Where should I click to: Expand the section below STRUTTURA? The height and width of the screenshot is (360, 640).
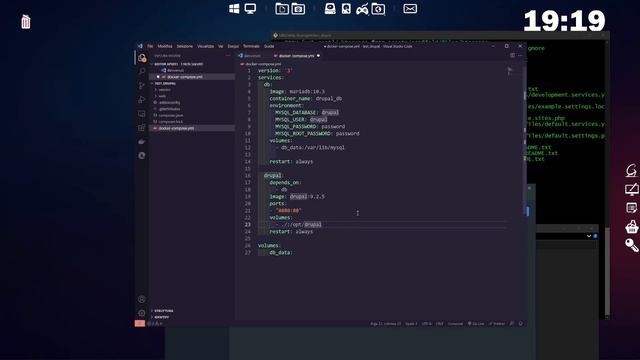(162, 317)
